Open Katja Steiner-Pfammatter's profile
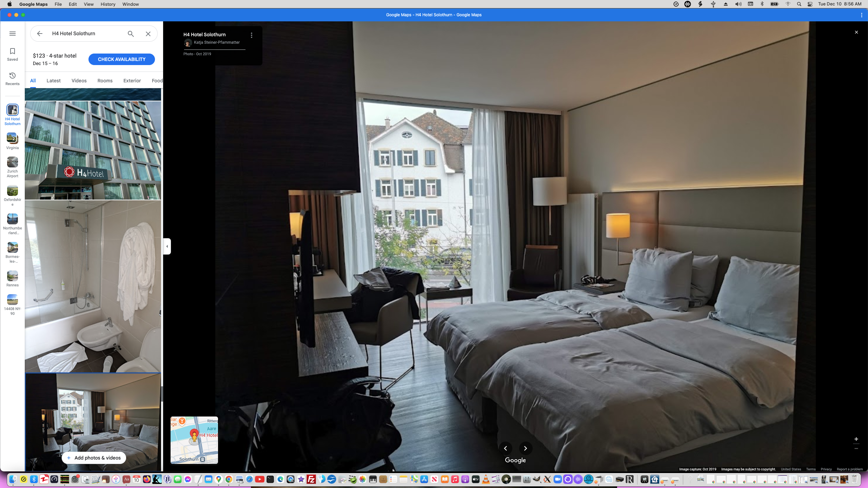868x488 pixels. click(x=217, y=42)
